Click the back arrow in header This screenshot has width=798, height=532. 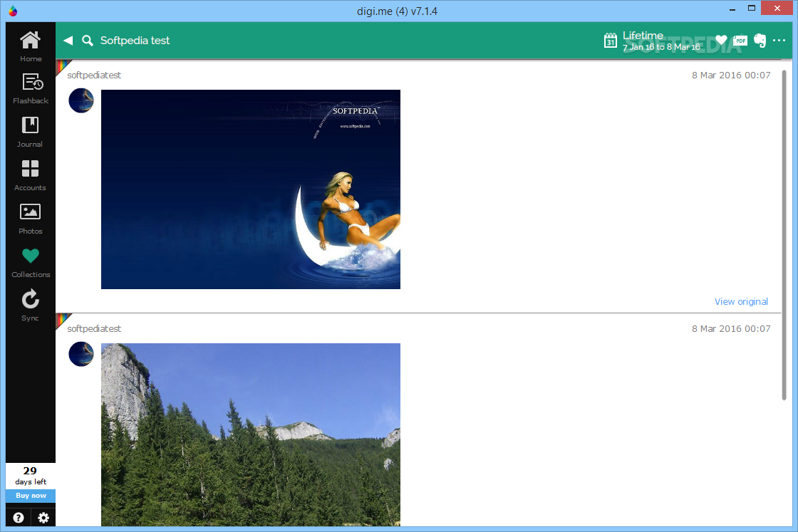[68, 40]
